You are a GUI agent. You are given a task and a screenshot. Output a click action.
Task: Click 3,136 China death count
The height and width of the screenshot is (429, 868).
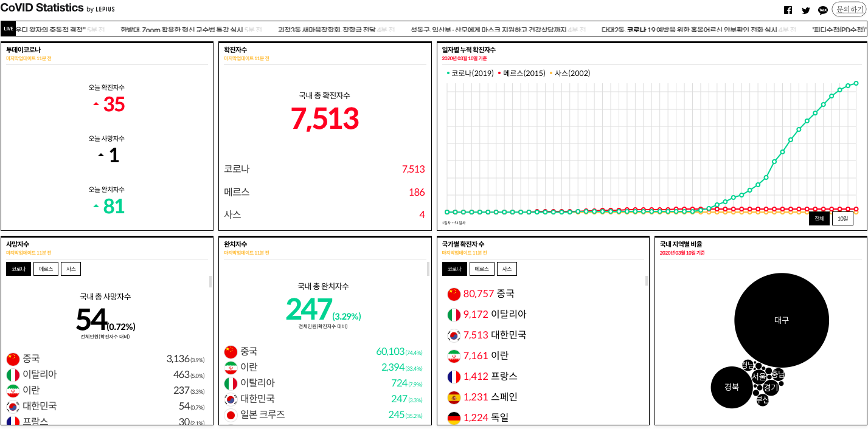(178, 359)
